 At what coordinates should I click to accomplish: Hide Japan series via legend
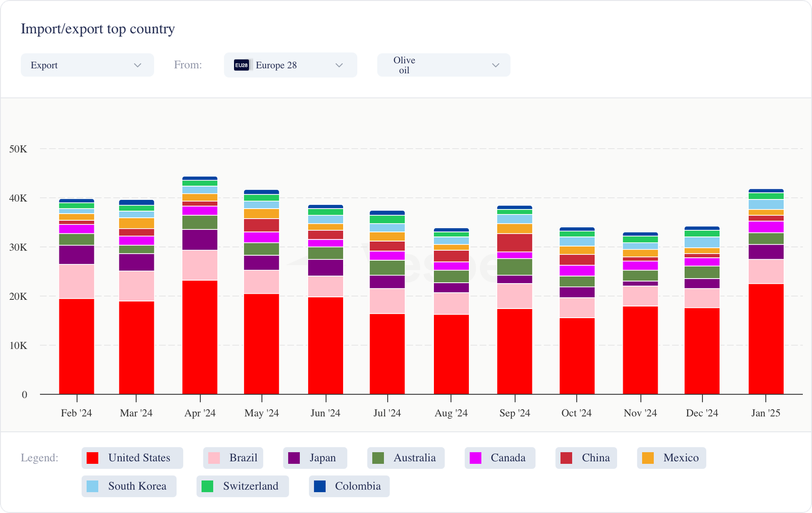[x=315, y=458]
